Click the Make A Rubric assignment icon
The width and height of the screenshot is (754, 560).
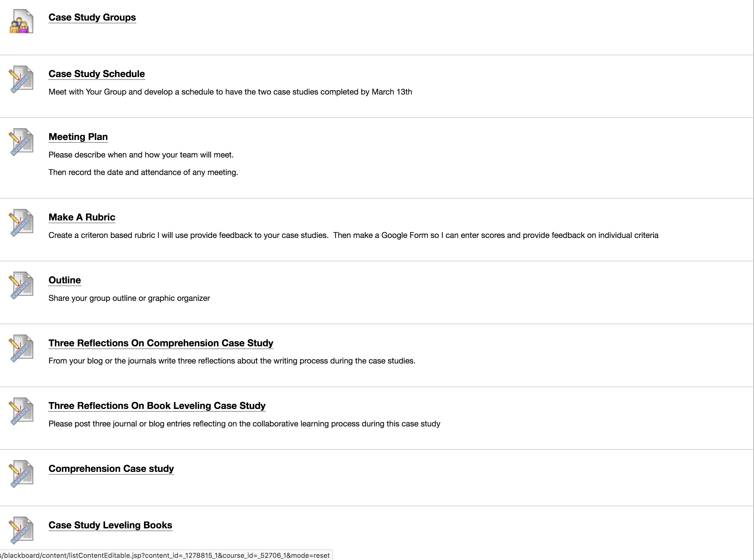[21, 223]
